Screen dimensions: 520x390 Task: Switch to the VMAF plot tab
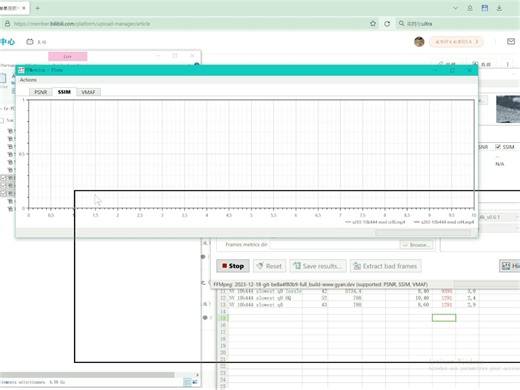[88, 92]
